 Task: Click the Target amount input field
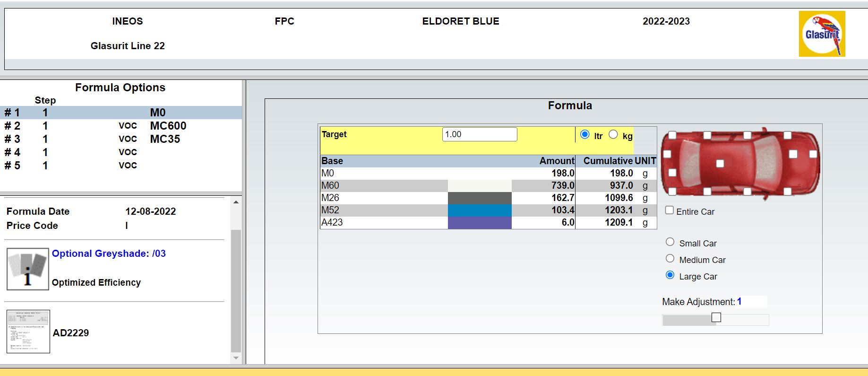480,134
